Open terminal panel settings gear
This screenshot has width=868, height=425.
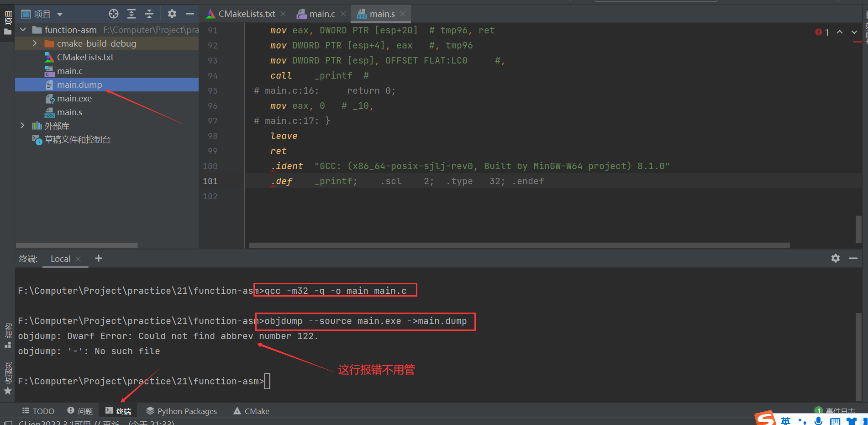pyautogui.click(x=836, y=258)
